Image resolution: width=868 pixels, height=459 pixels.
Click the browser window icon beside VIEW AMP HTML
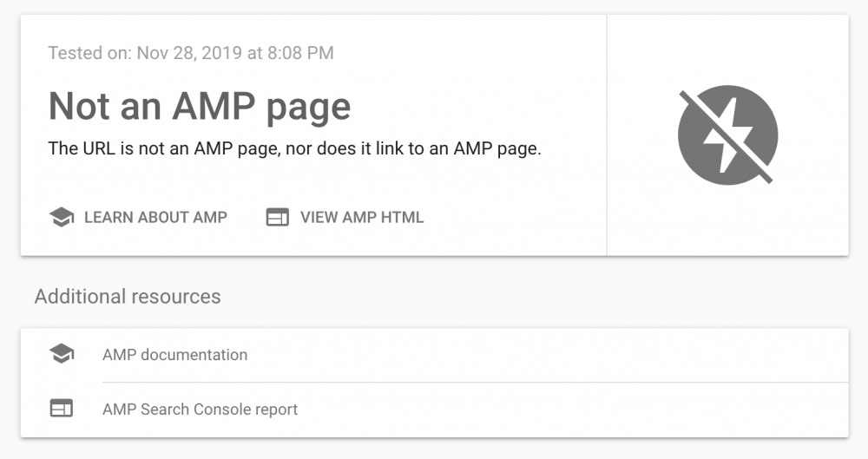point(277,218)
